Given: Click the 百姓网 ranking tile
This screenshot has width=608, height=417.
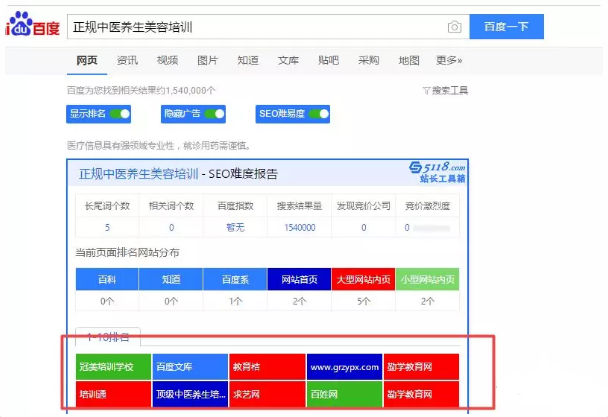Looking at the screenshot, I should [344, 394].
